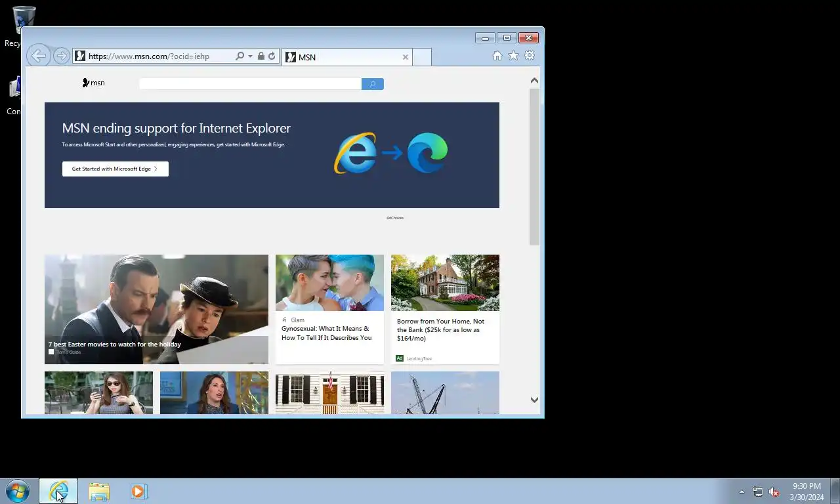Click the scrollbar down arrow
This screenshot has height=504, width=840.
pos(534,400)
